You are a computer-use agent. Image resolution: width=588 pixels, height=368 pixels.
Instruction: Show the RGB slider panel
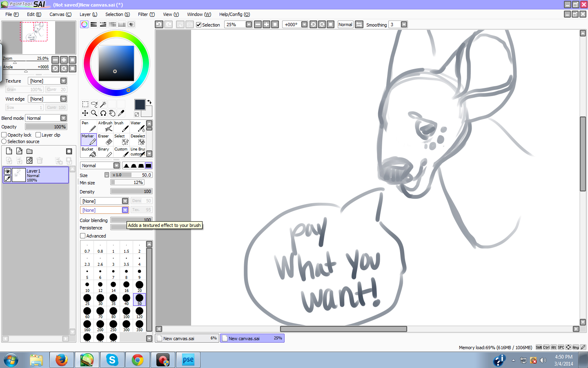tap(94, 25)
